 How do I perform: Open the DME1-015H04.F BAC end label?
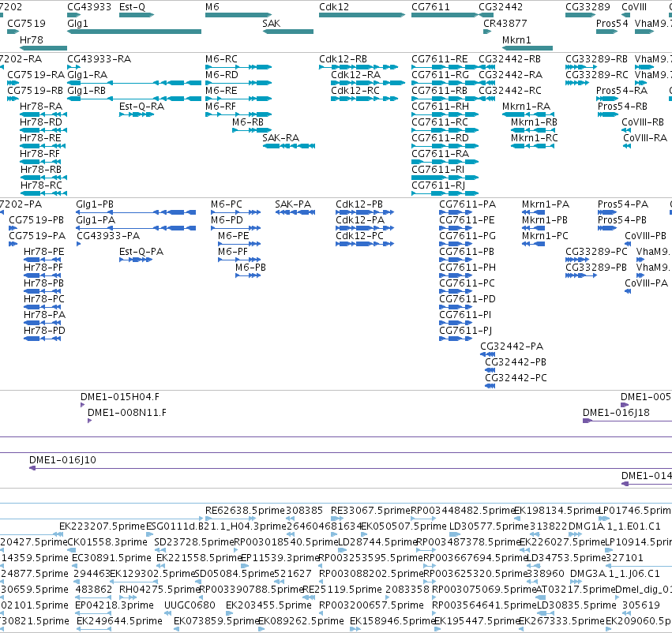tap(120, 396)
